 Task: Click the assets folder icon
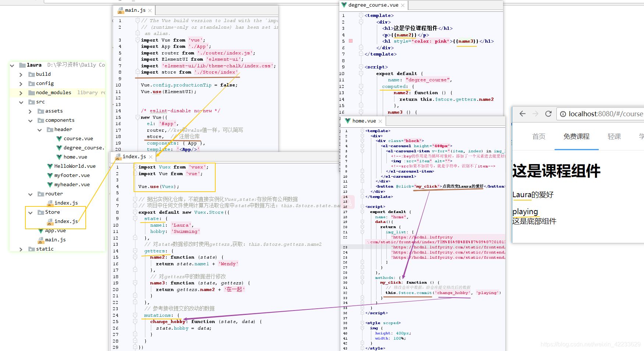[41, 111]
